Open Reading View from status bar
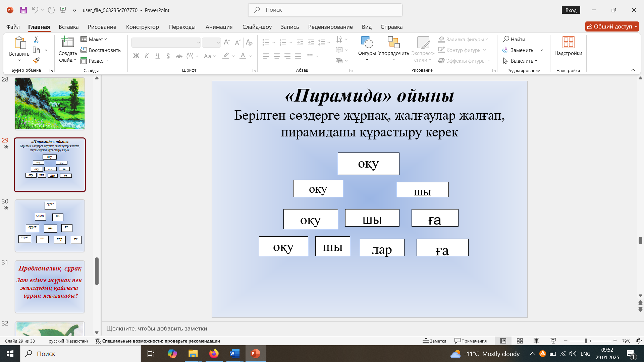 (x=536, y=341)
